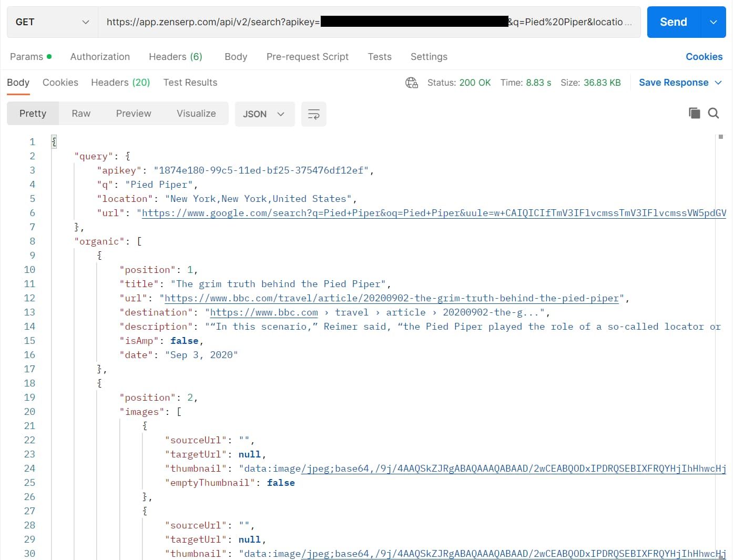Click the network globe icon beside Status
Viewport: 734px width, 560px height.
tap(412, 83)
